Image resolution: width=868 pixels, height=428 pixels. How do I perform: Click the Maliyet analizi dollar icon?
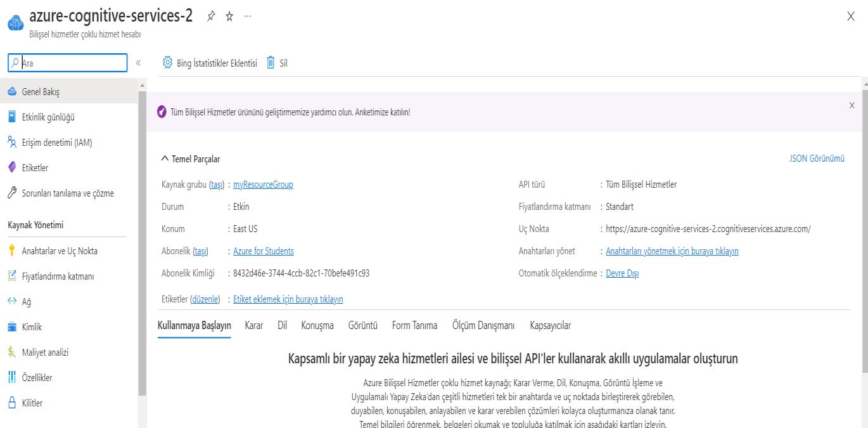tap(11, 353)
